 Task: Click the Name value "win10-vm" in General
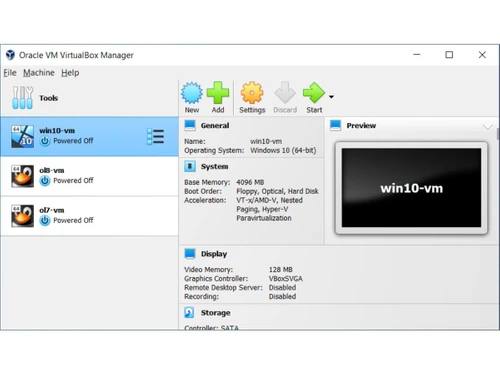[266, 141]
